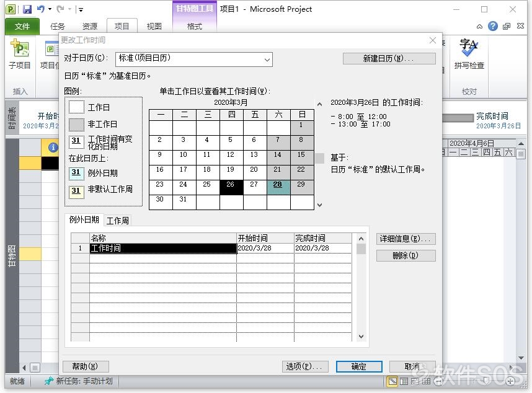Save the project with the floppy icon
Image resolution: width=532 pixels, height=393 pixels.
pyautogui.click(x=27, y=9)
